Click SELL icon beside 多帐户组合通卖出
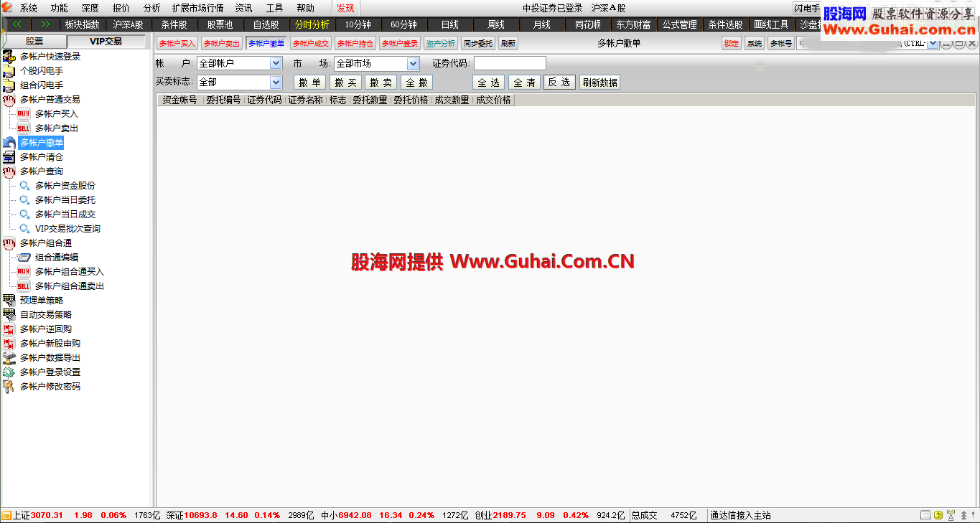Image resolution: width=980 pixels, height=523 pixels. [x=24, y=286]
